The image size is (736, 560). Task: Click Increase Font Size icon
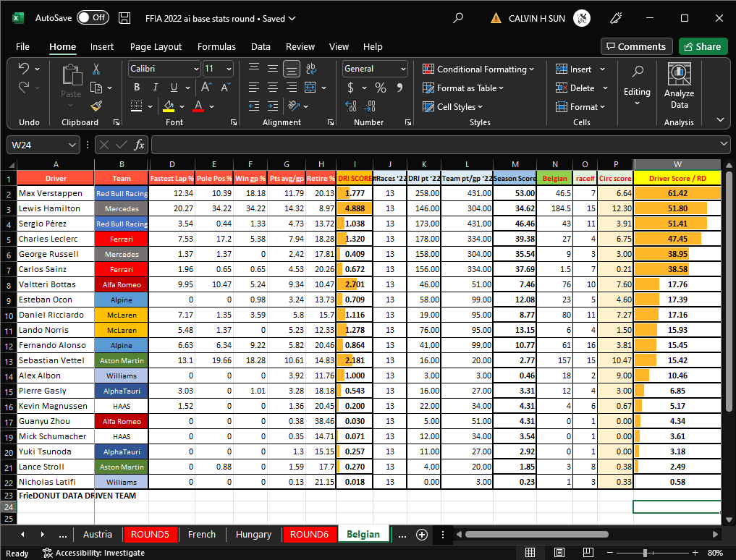(206, 88)
